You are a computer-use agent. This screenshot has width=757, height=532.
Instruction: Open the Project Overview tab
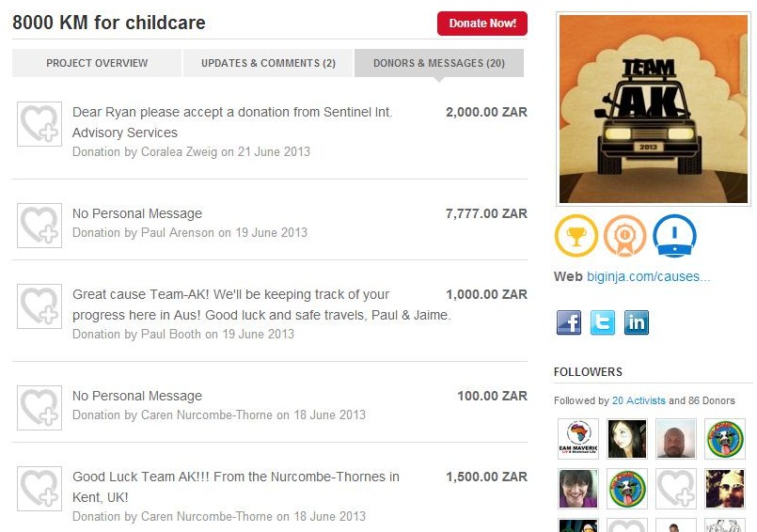97,63
